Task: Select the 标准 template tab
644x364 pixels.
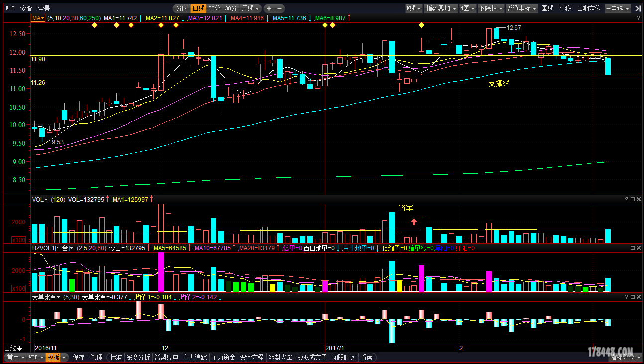Action: click(x=116, y=357)
